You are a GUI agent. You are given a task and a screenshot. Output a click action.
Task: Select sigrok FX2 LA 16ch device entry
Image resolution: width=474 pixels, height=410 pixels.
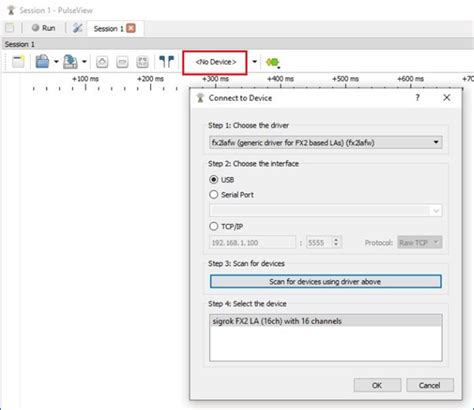point(326,321)
